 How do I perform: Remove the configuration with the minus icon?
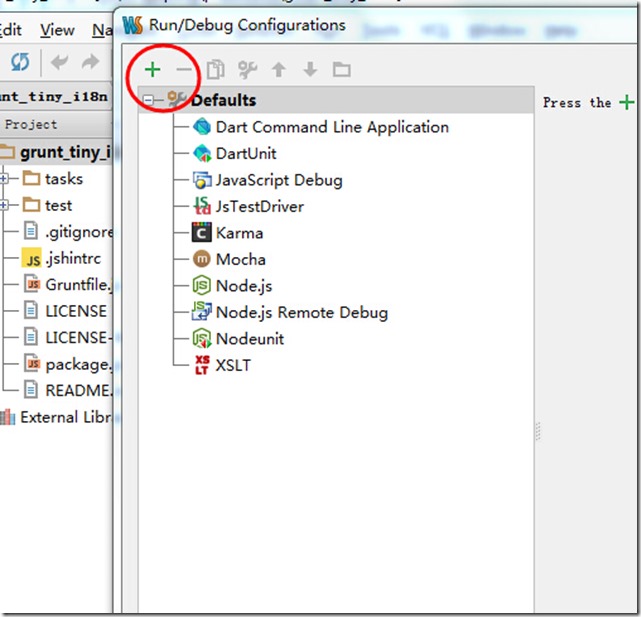pyautogui.click(x=184, y=70)
